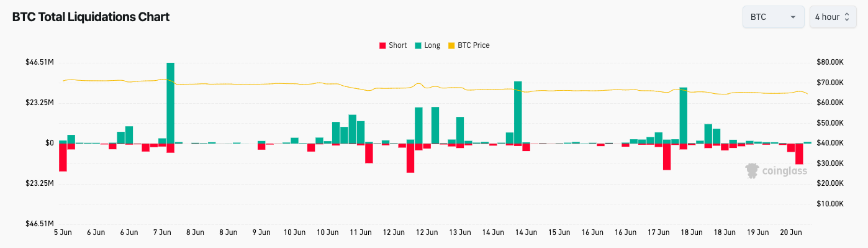Click the tall green long bar near 14 Jun
The height and width of the screenshot is (248, 868).
pos(518,112)
